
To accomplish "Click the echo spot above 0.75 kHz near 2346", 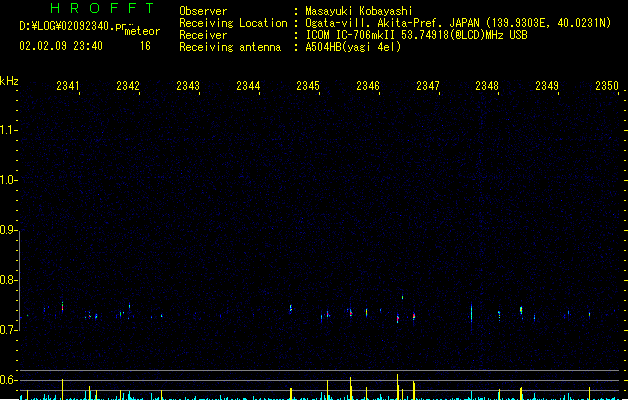I will (402, 297).
